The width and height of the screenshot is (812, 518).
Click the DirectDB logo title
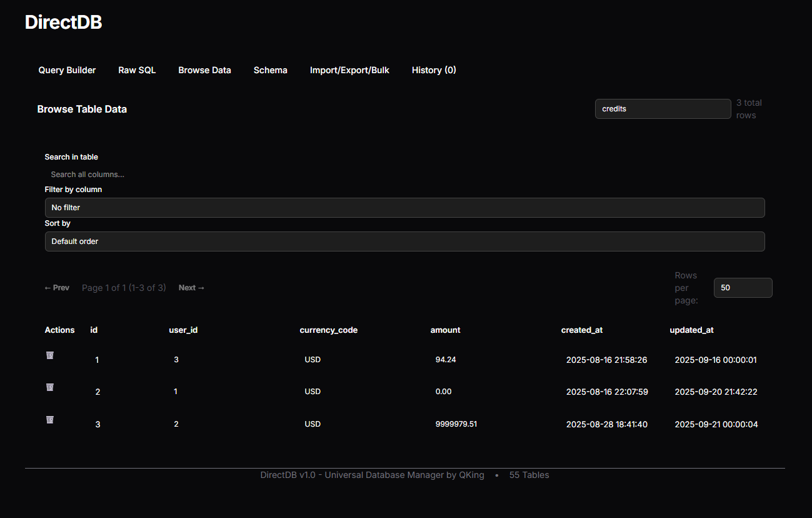[63, 23]
